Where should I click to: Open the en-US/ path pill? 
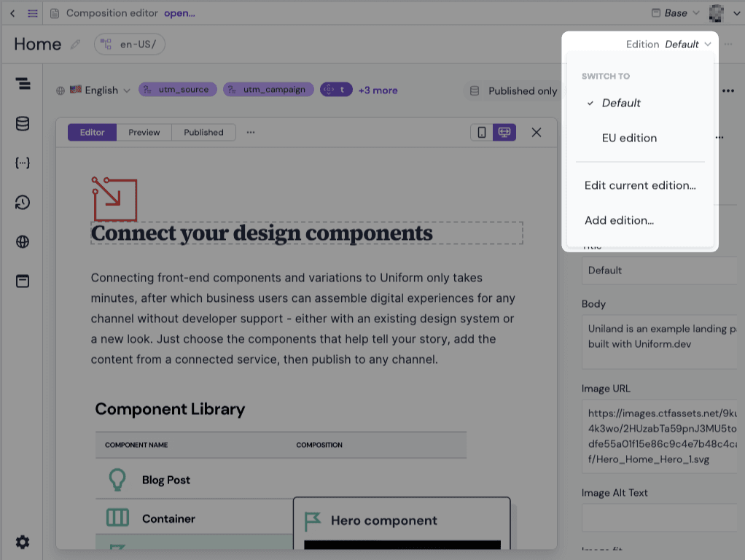click(130, 44)
